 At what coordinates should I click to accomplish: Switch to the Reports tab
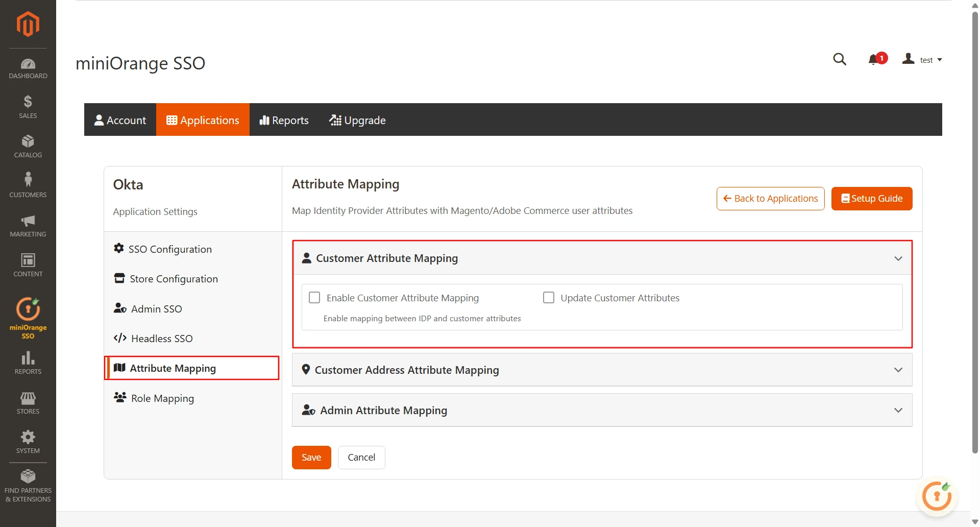(284, 120)
